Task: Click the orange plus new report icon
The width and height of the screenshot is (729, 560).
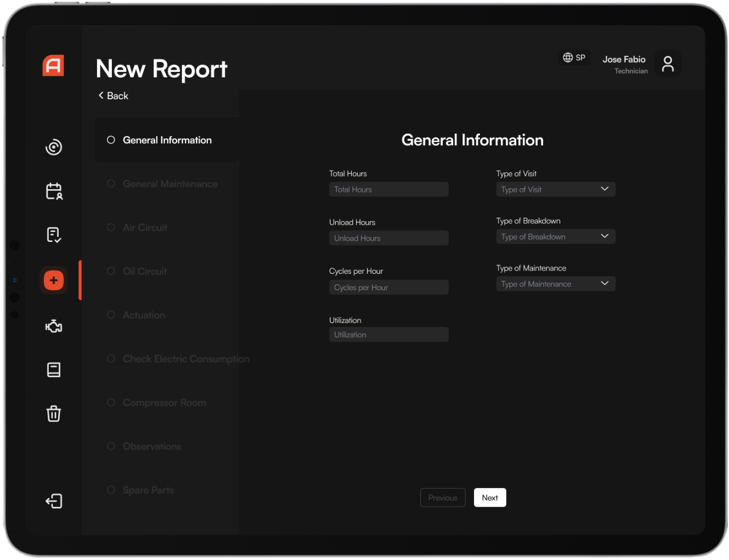Action: [x=54, y=280]
